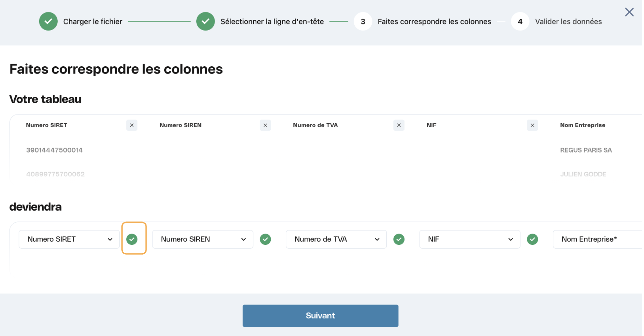The height and width of the screenshot is (336, 644).
Task: Open the Nom Entreprise* mapping field
Action: click(598, 239)
